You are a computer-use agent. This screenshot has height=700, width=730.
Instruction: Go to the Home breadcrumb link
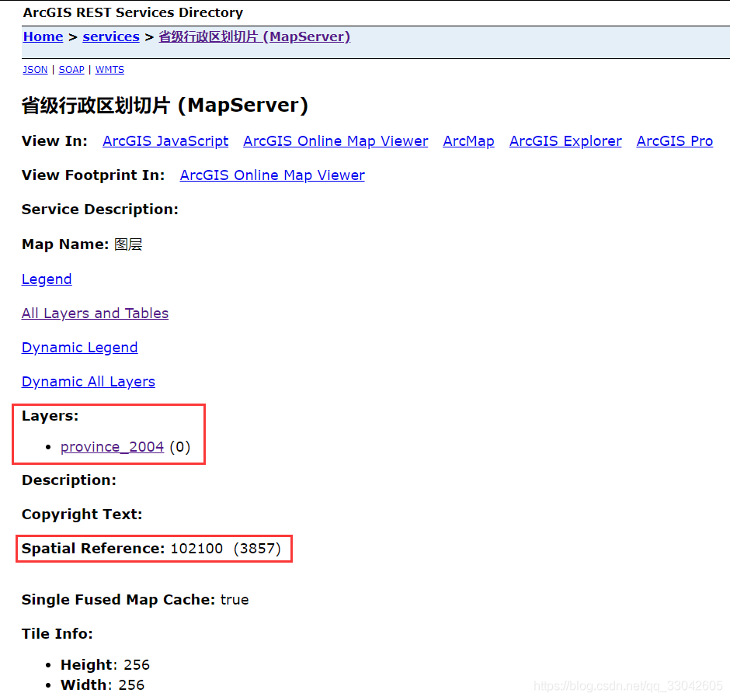point(43,36)
